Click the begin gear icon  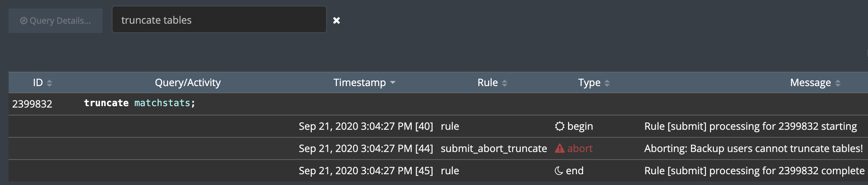(x=559, y=126)
